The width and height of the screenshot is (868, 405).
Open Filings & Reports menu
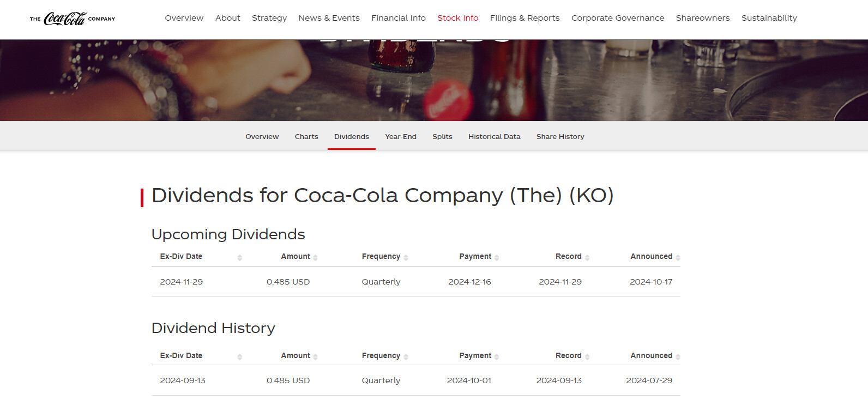tap(525, 18)
